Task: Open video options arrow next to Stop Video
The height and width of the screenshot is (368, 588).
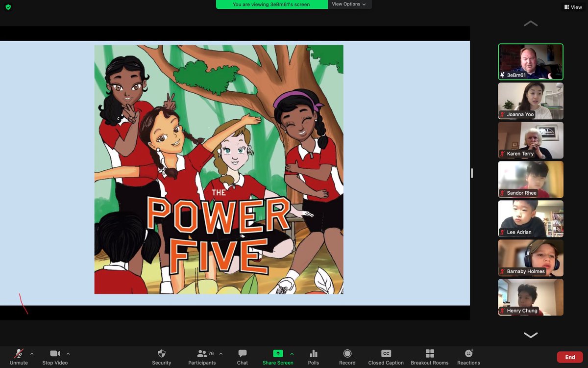Action: 68,353
